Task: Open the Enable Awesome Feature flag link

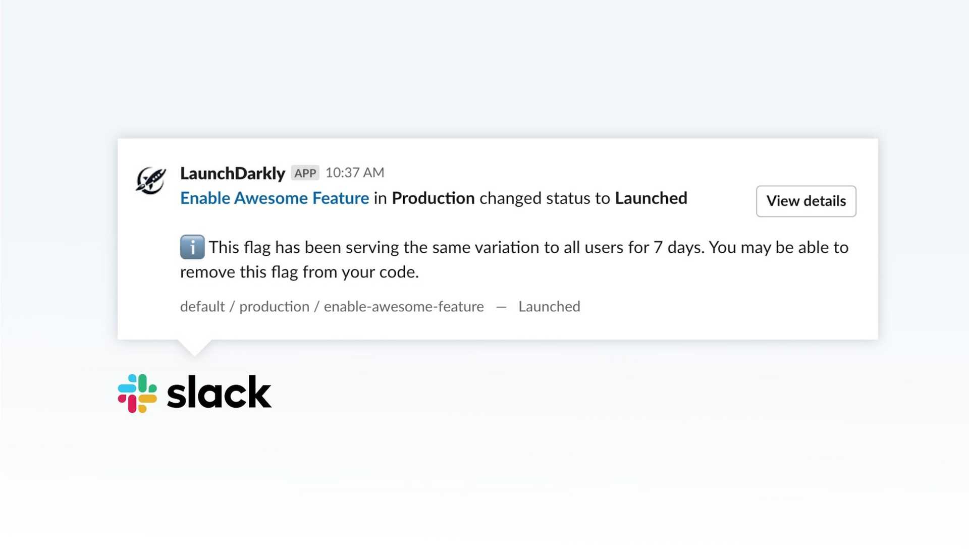Action: 274,198
